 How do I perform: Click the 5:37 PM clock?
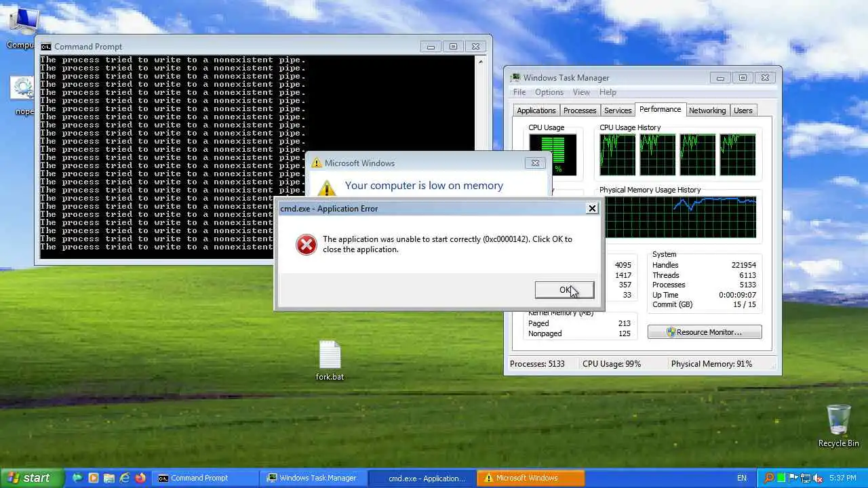click(x=843, y=478)
